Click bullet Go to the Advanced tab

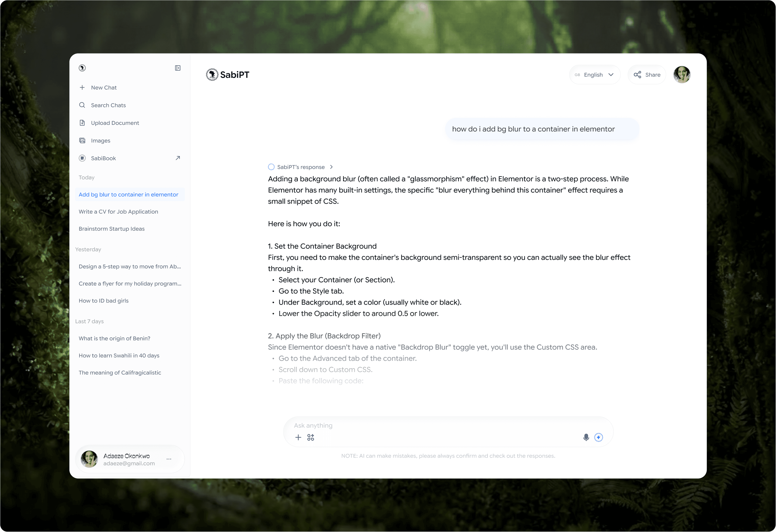click(348, 358)
